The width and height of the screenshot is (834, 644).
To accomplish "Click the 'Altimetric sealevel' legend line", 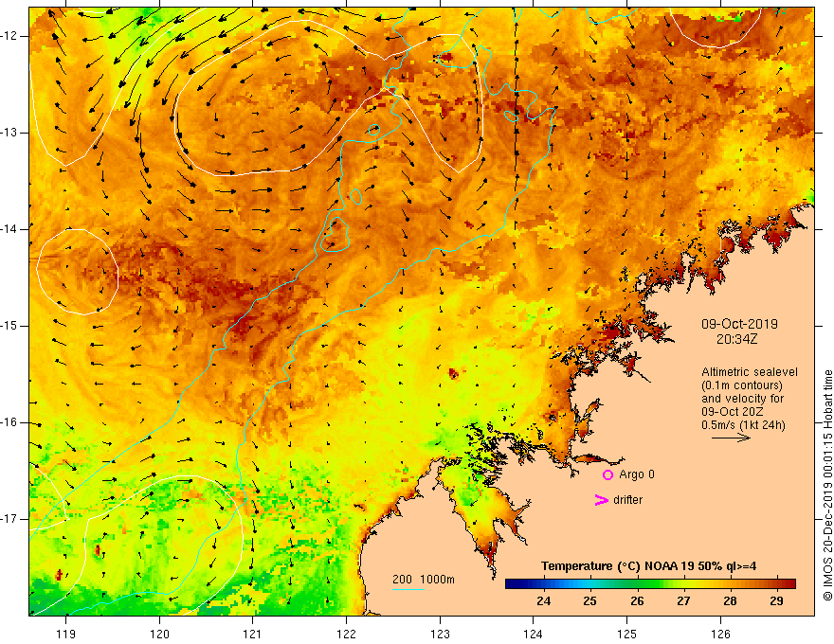I will 750,372.
